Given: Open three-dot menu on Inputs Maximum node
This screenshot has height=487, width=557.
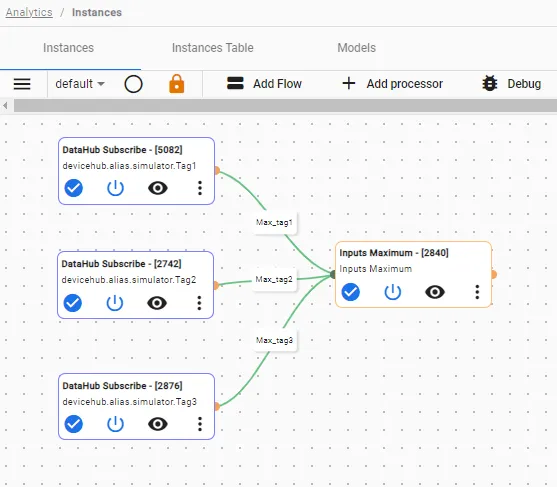Looking at the screenshot, I should [477, 292].
